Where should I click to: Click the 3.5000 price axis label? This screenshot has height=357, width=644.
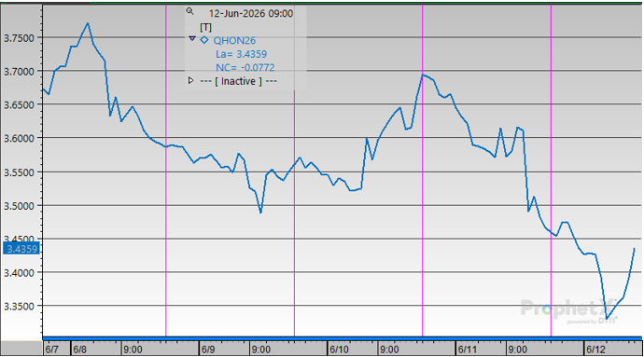pyautogui.click(x=19, y=206)
